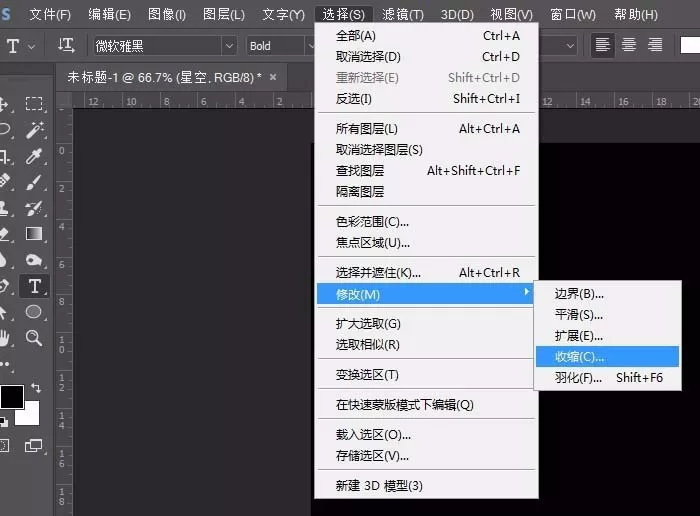700x516 pixels.
Task: Open the 文字(Y) menu
Action: coord(283,14)
